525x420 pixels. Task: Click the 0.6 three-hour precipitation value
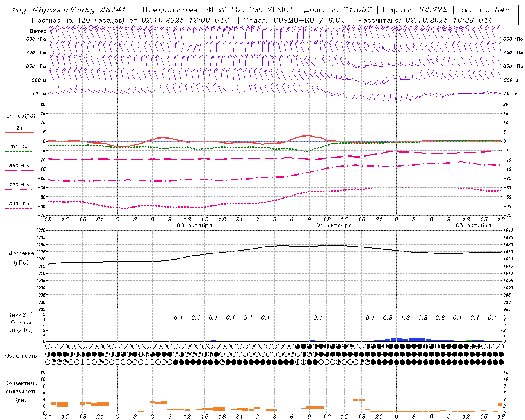pyautogui.click(x=440, y=318)
